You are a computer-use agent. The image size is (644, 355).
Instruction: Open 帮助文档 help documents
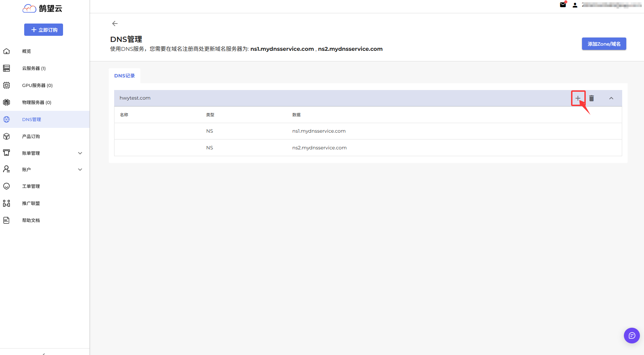coord(31,220)
